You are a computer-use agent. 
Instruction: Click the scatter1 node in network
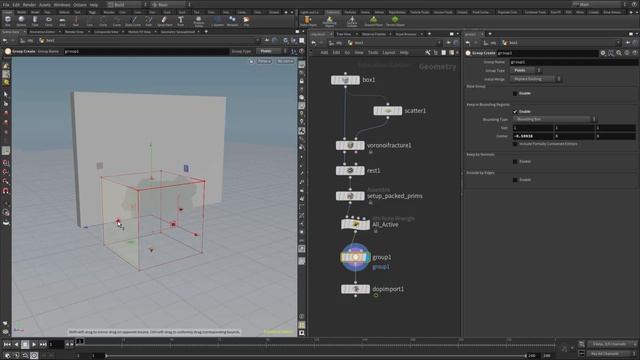388,111
